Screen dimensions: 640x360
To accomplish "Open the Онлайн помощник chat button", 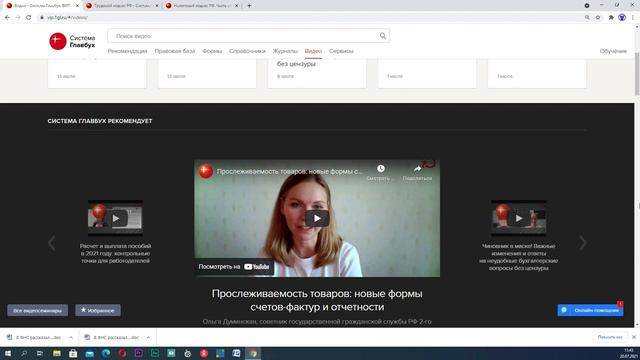I will pos(590,310).
